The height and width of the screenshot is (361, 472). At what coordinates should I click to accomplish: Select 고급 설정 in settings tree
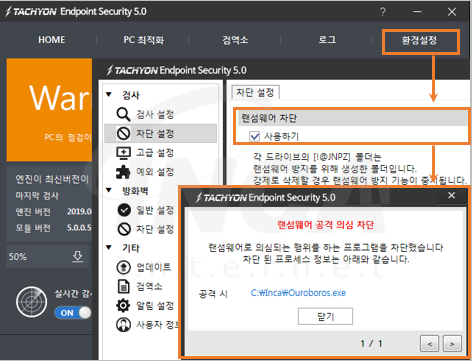155,153
